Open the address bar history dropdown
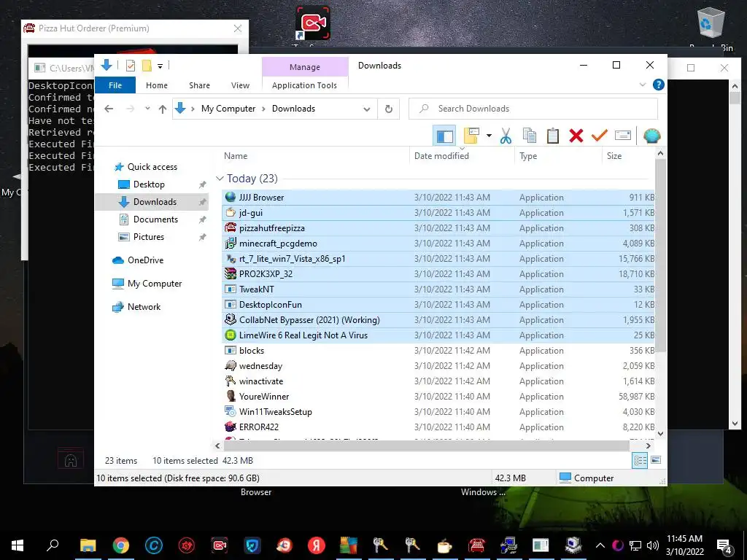The height and width of the screenshot is (560, 747). click(367, 109)
